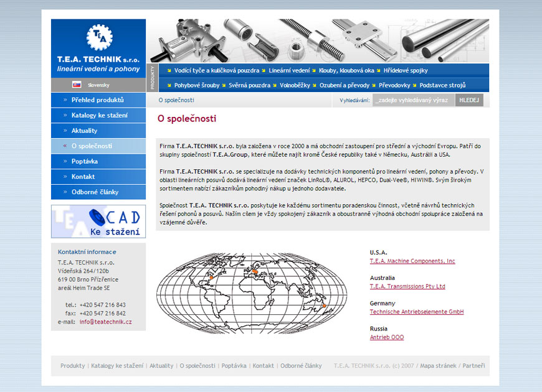The height and width of the screenshot is (392, 542).
Task: Open Volnoběžky category
Action: [295, 85]
